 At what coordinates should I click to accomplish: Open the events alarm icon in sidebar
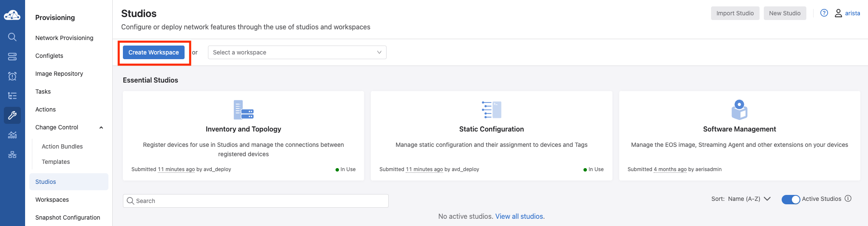(12, 76)
